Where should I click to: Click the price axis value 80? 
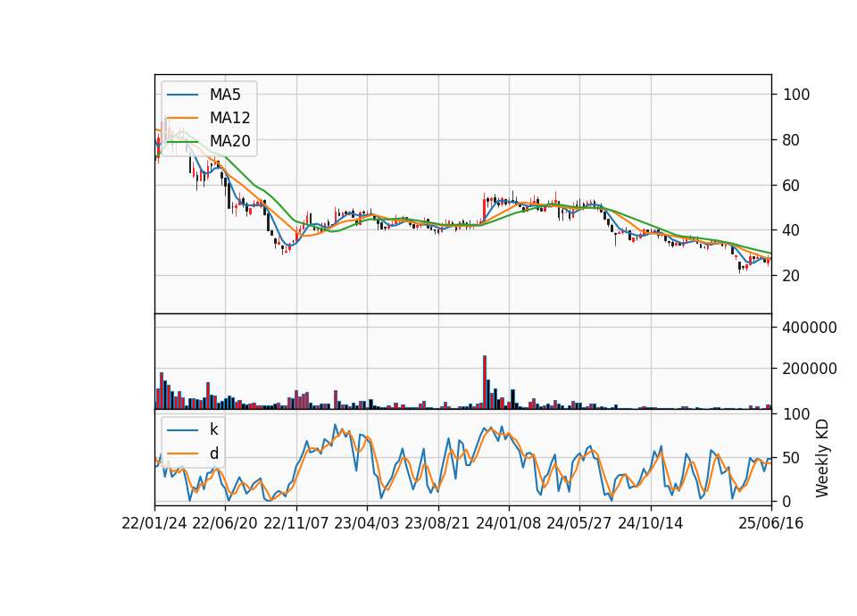point(792,140)
